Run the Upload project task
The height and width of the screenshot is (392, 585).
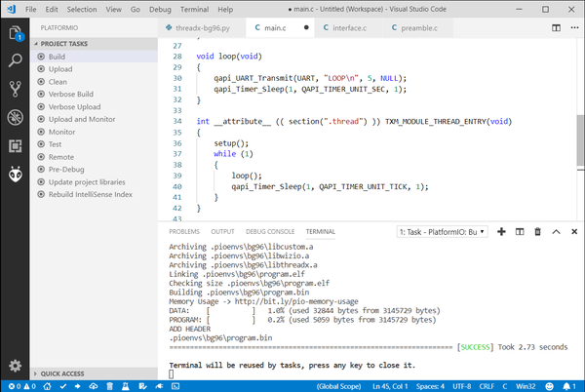coord(94,69)
